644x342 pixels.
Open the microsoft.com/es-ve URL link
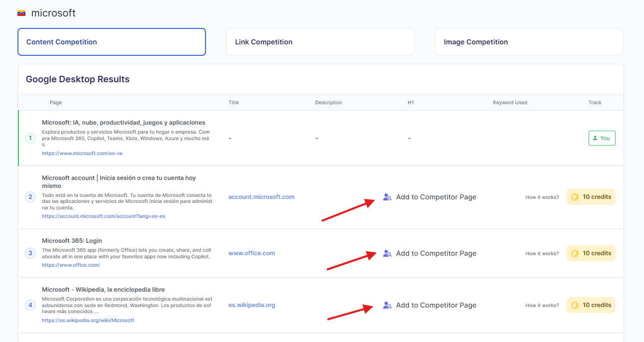(82, 154)
